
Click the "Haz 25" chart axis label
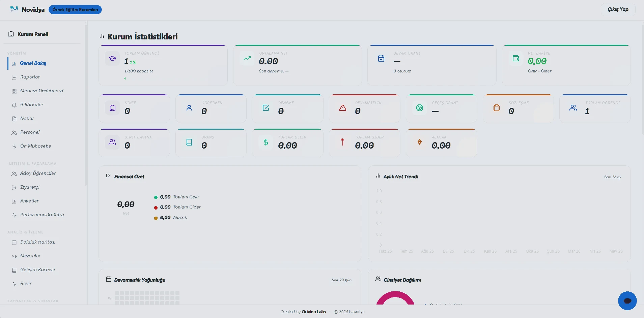pyautogui.click(x=385, y=251)
